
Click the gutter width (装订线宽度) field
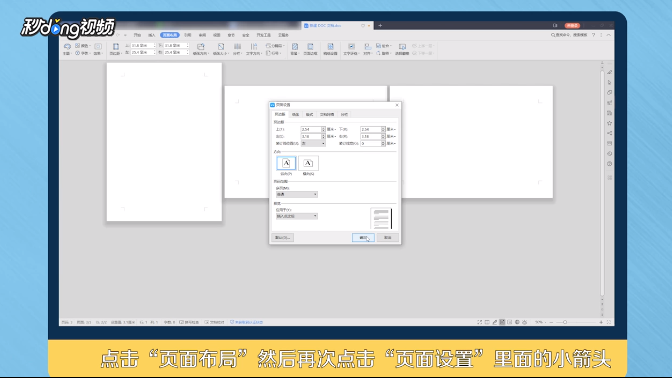point(372,143)
